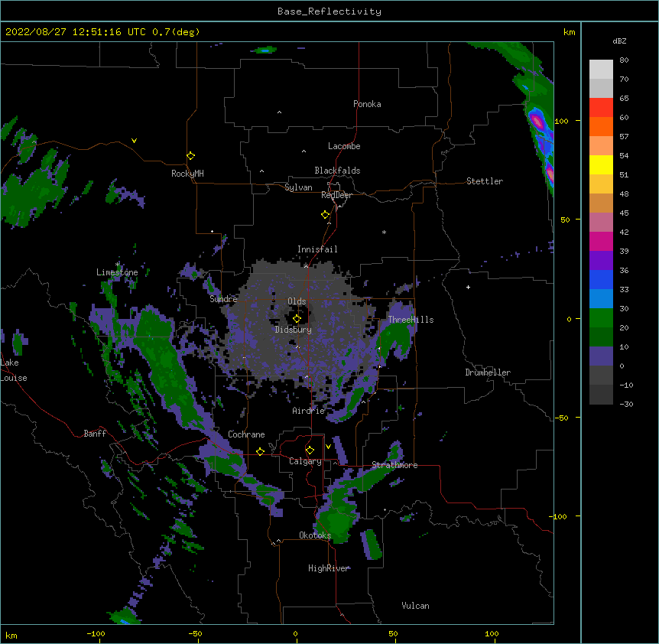Click the yellow V marker northwest of RockyMH
This screenshot has width=659, height=644.
[x=134, y=141]
